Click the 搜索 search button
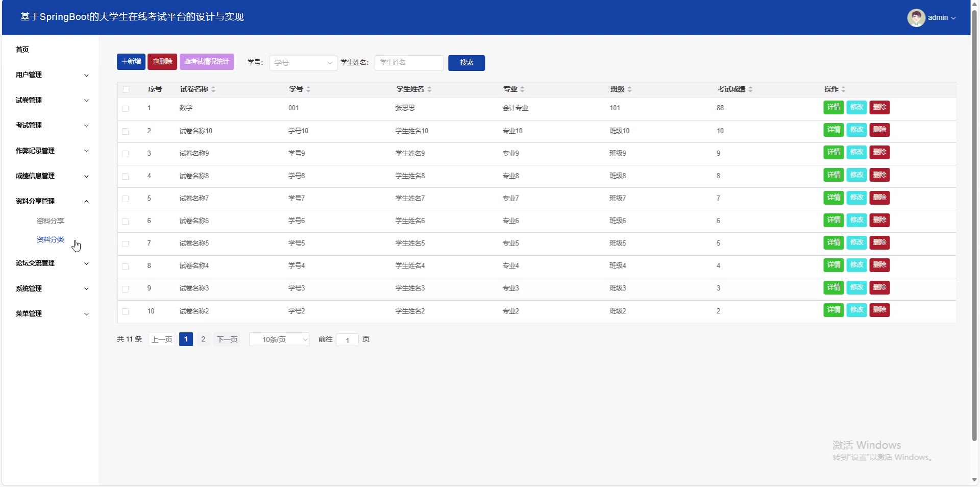 (x=466, y=63)
